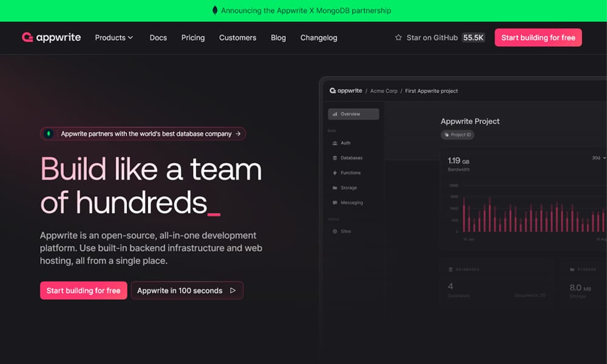This screenshot has width=607, height=364.
Task: Click the 8.0 MB storage value
Action: pos(580,288)
